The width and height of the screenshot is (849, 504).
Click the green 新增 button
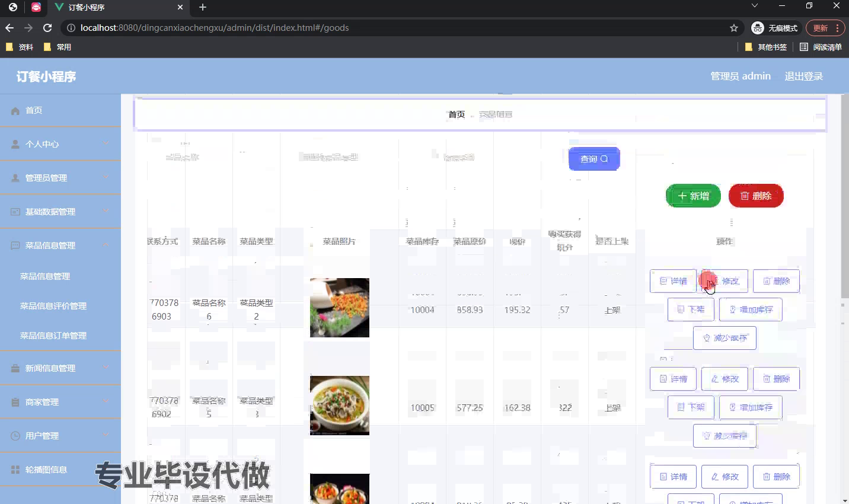693,196
